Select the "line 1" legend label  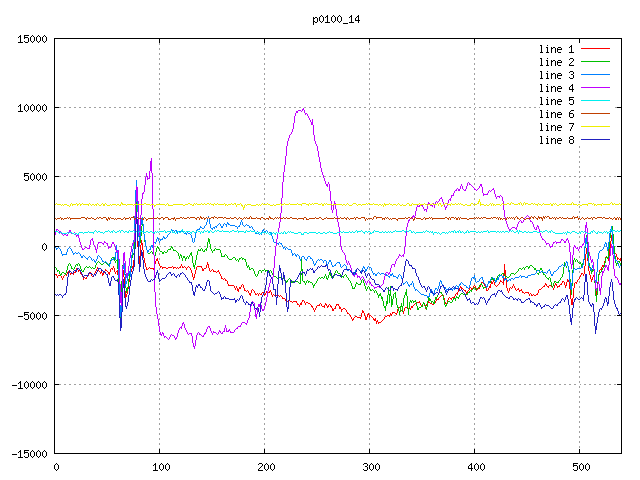[556, 49]
